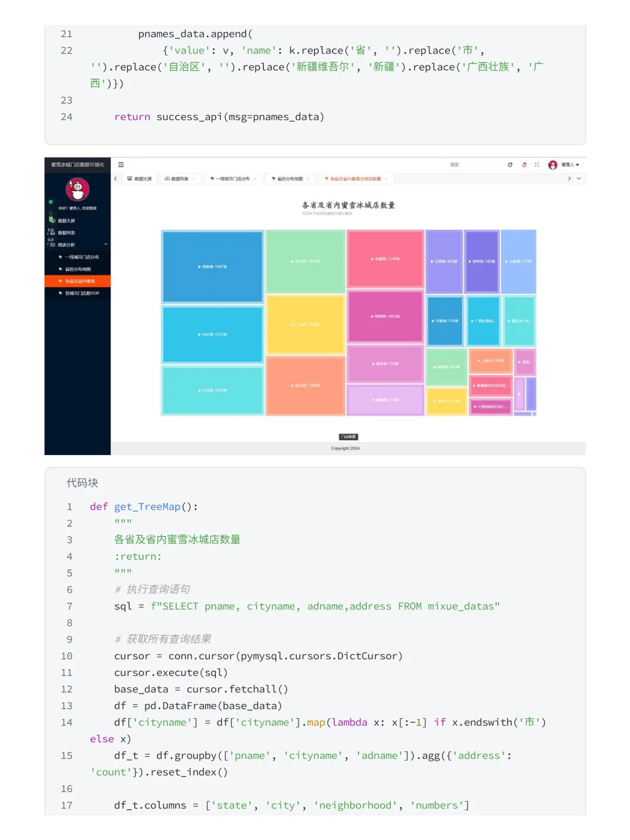
Task: Click the 河南省 1907家 treemap block
Action: click(x=212, y=267)
